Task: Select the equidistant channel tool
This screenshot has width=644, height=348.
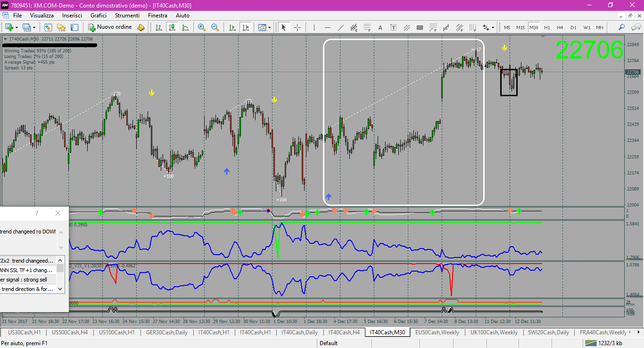Action: pyautogui.click(x=354, y=27)
